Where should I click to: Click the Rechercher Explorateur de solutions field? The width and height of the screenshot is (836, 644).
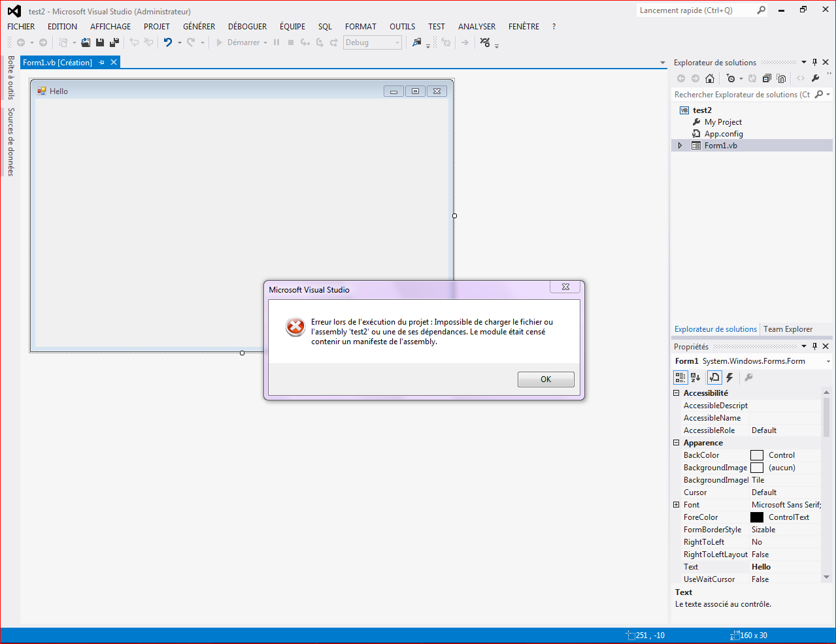[x=742, y=95]
